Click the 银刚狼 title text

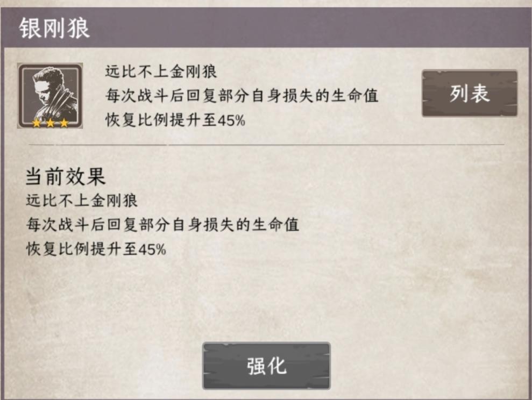tap(54, 28)
